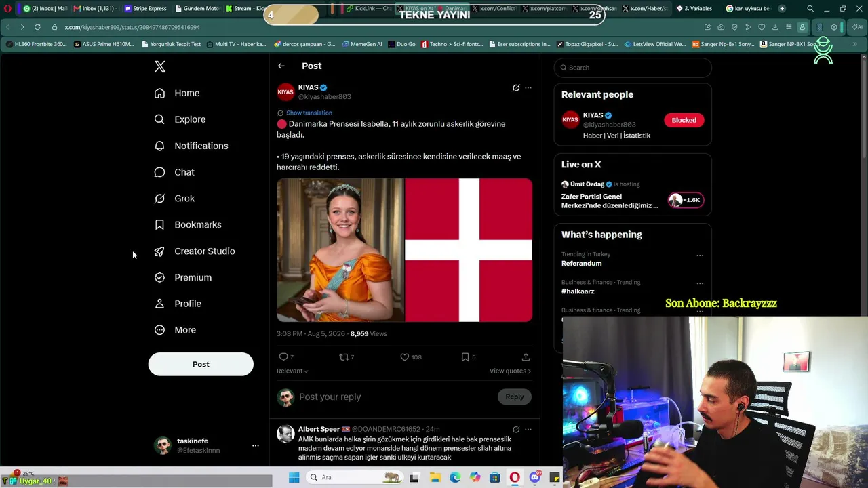
Task: Open the KIYAS post options menu
Action: (x=528, y=87)
